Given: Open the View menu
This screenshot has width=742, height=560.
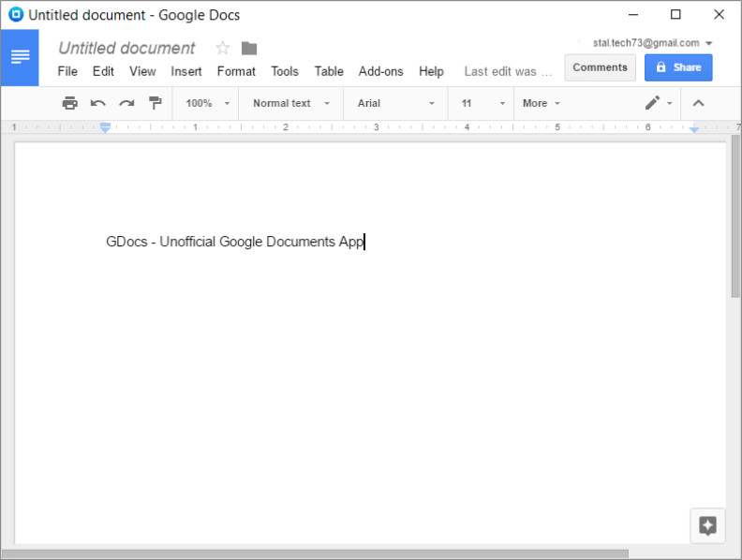Looking at the screenshot, I should pyautogui.click(x=142, y=71).
